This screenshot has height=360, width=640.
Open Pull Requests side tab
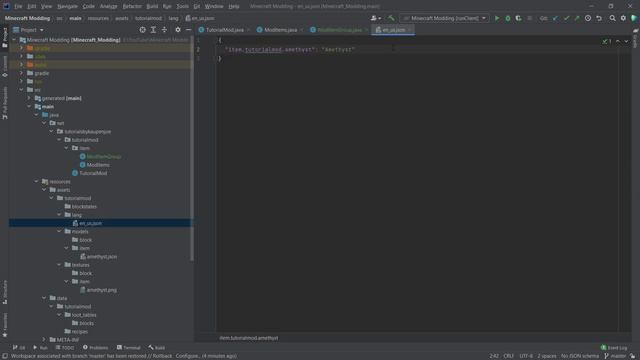click(4, 103)
